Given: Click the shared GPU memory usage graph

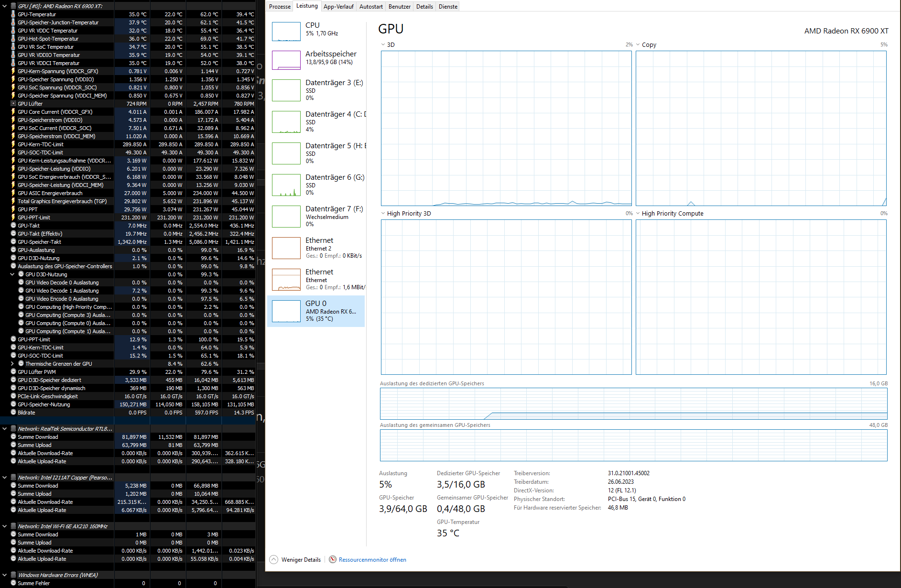Looking at the screenshot, I should (x=634, y=446).
